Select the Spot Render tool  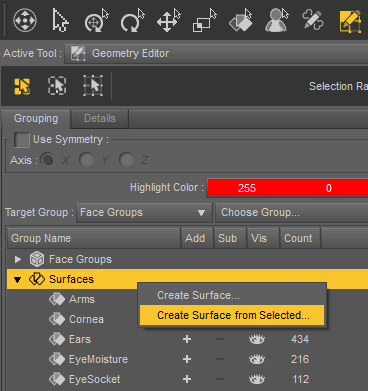point(312,21)
